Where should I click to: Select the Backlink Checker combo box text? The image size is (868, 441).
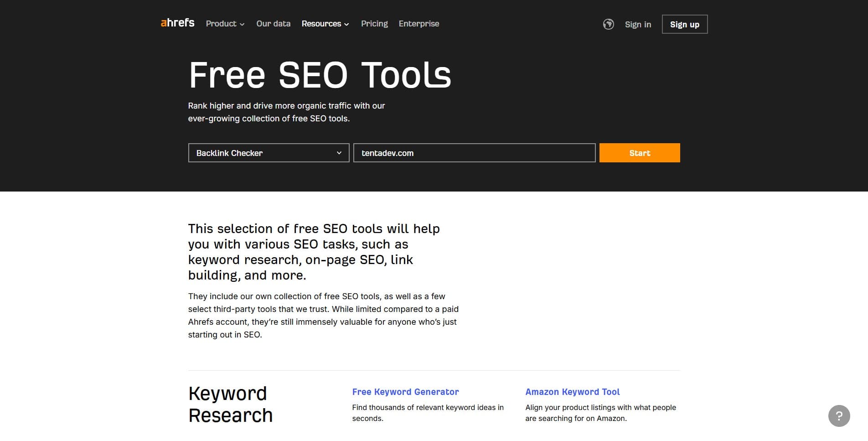point(229,153)
